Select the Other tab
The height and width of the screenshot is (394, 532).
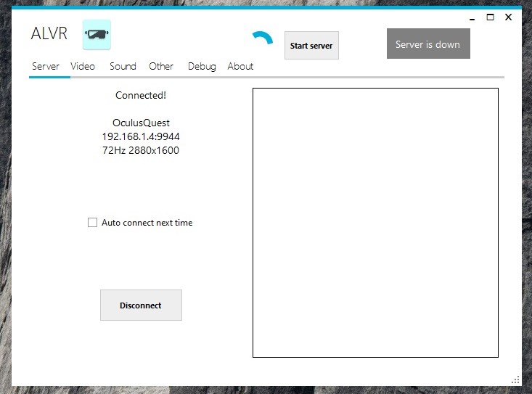click(x=161, y=66)
